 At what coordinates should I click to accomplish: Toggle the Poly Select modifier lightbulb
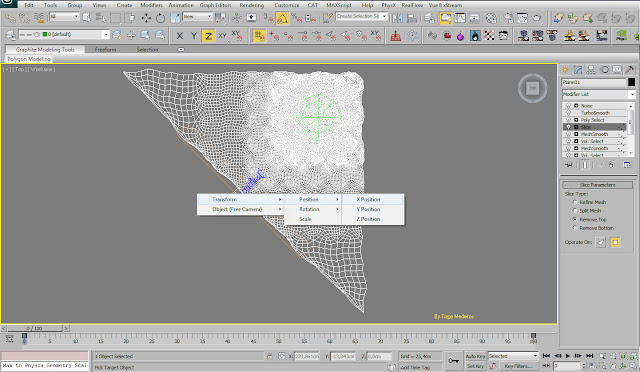click(x=568, y=120)
